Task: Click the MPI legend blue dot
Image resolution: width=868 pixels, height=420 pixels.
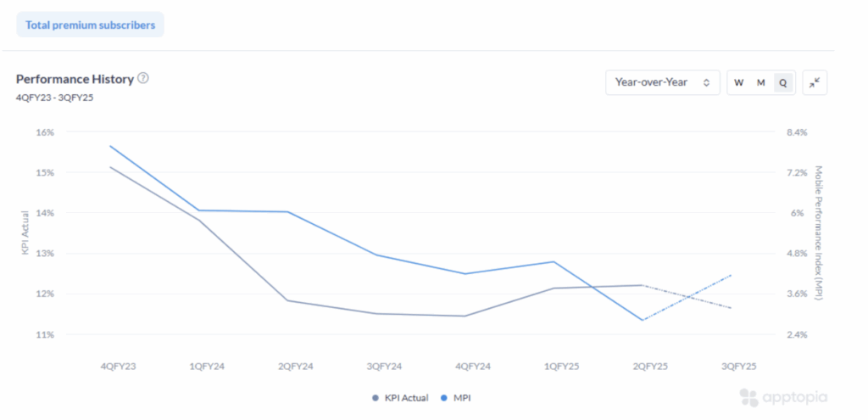Action: pyautogui.click(x=446, y=398)
